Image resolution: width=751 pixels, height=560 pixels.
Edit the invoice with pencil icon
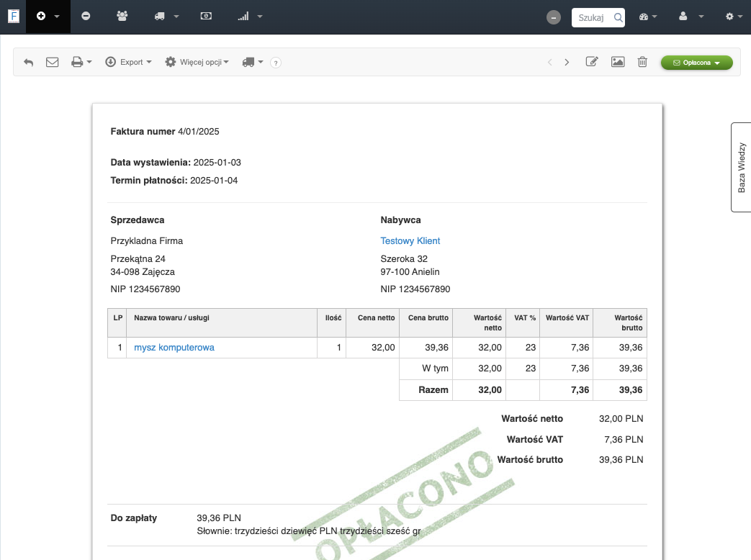tap(592, 62)
